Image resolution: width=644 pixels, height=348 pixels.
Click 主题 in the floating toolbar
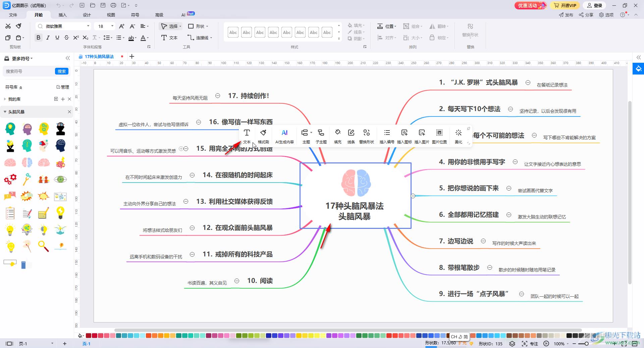coord(306,136)
